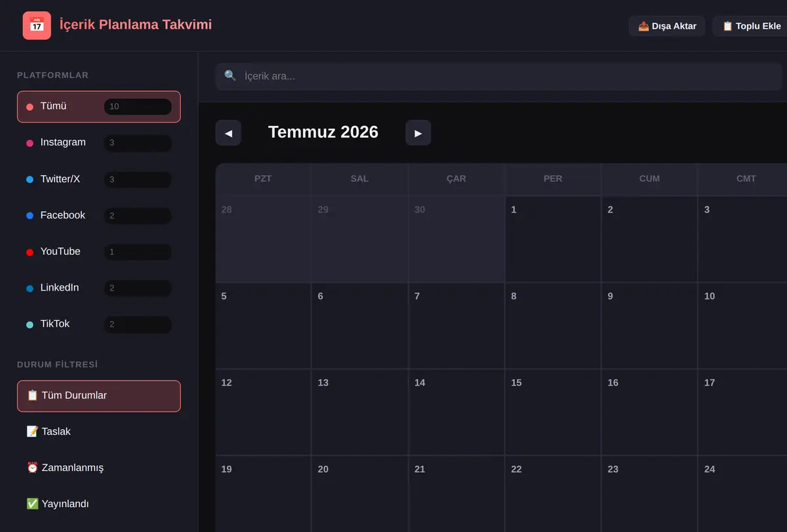
Task: Click day 23 in the calendar
Action: (649, 494)
